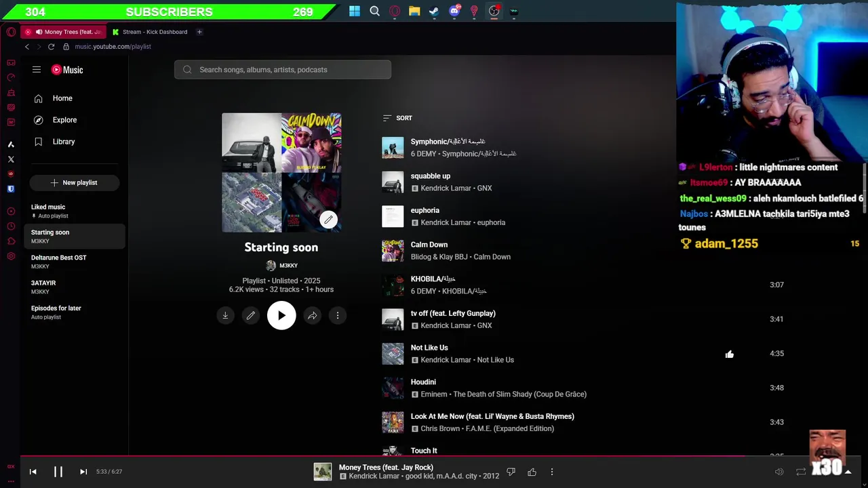Open Opera sidebar settings gear
This screenshot has height=488, width=868.
[11, 256]
